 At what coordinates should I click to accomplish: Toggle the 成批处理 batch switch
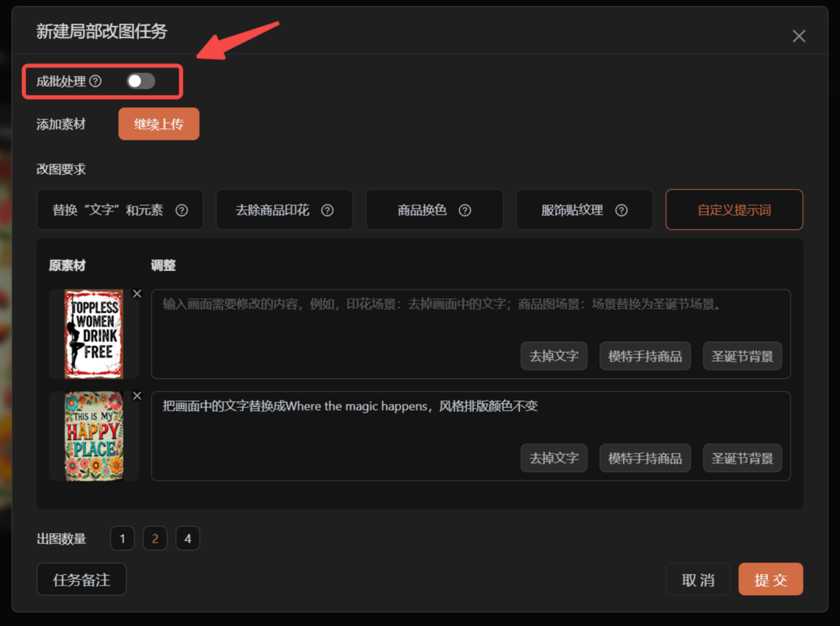tap(141, 81)
